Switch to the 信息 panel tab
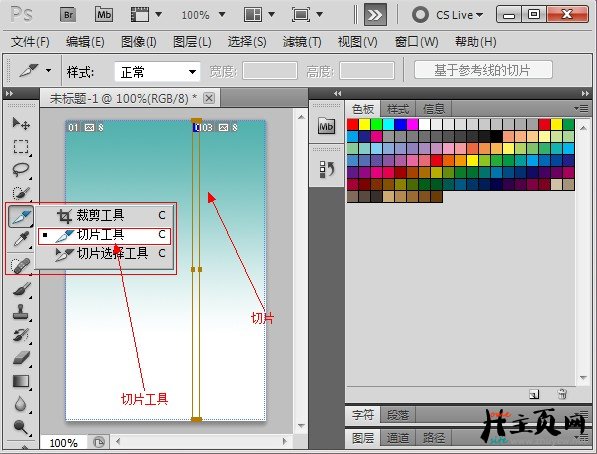597x454 pixels. click(x=433, y=109)
